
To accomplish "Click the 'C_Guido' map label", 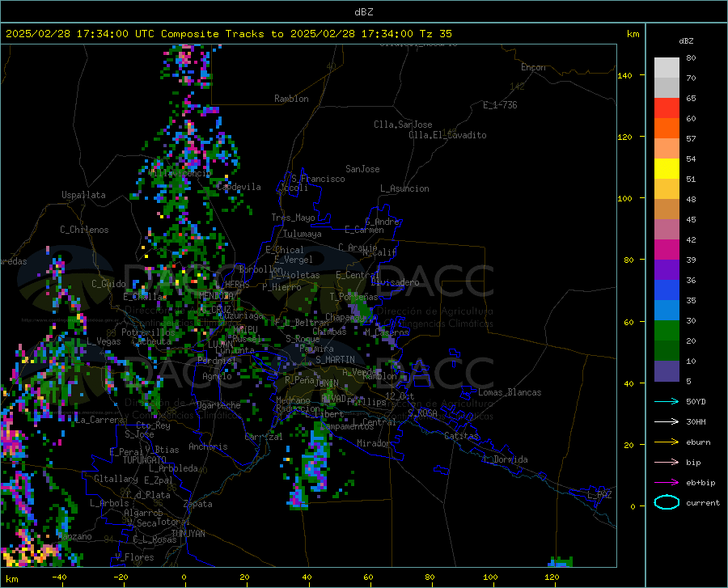I will pos(108,284).
